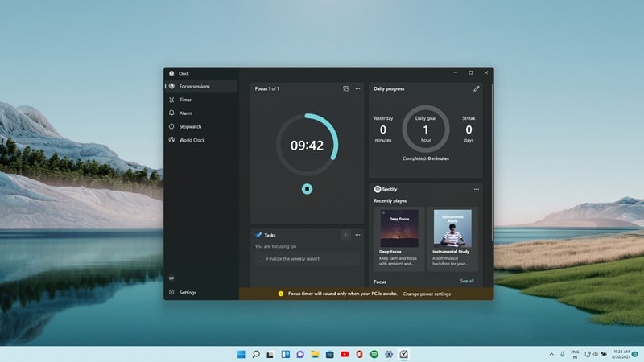This screenshot has height=362, width=644.
Task: Open Task View from taskbar
Action: click(270, 354)
